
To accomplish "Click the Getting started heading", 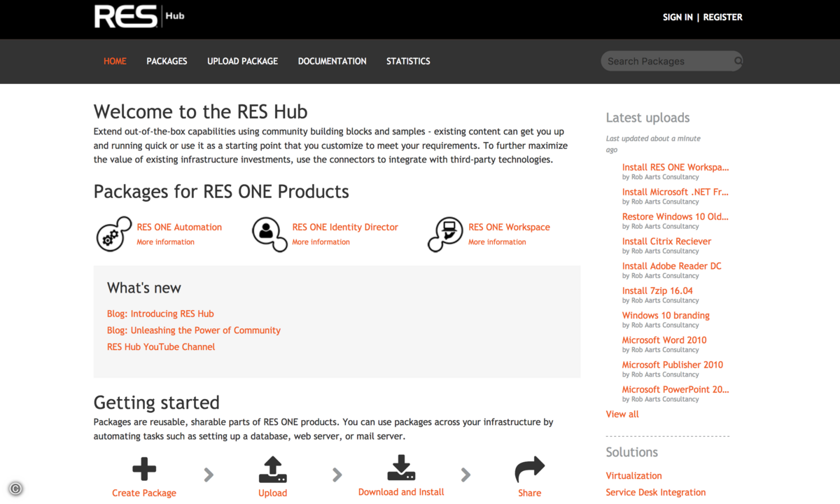I will [x=157, y=402].
